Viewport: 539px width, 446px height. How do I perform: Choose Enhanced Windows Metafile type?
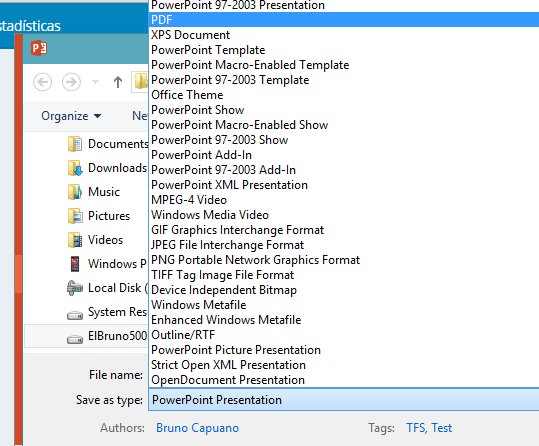[x=344, y=320]
